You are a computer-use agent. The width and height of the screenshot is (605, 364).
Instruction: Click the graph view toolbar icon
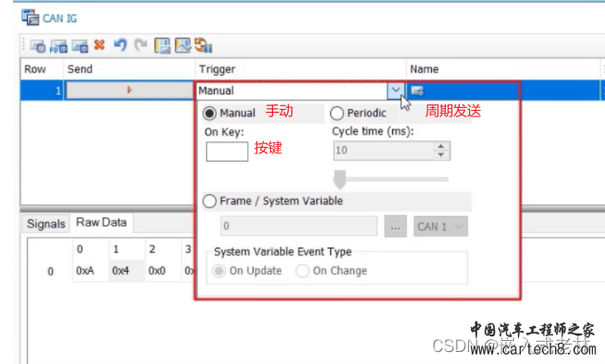point(183,45)
